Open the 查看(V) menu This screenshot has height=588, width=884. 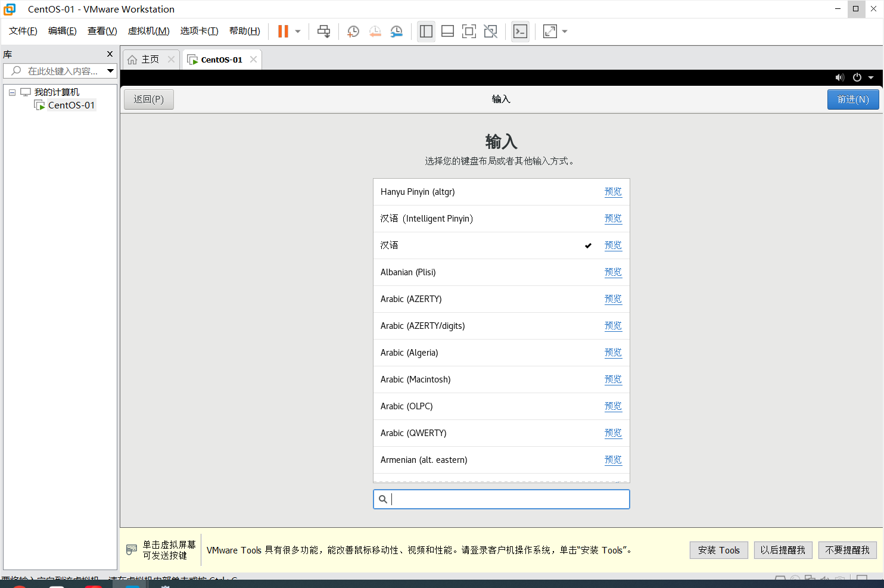(102, 31)
